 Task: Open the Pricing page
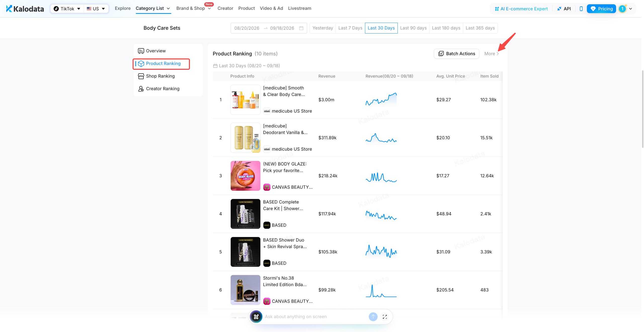click(601, 9)
